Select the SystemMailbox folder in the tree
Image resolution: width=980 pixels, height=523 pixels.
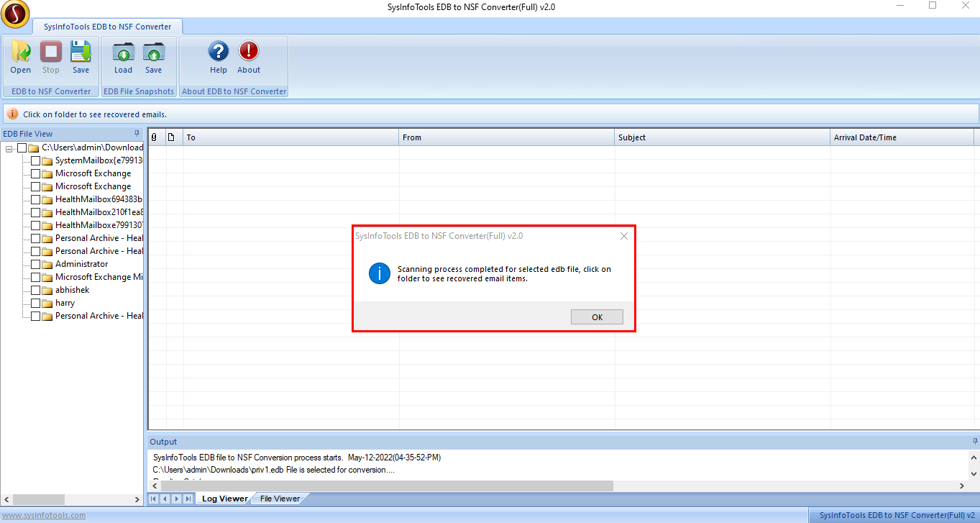99,160
